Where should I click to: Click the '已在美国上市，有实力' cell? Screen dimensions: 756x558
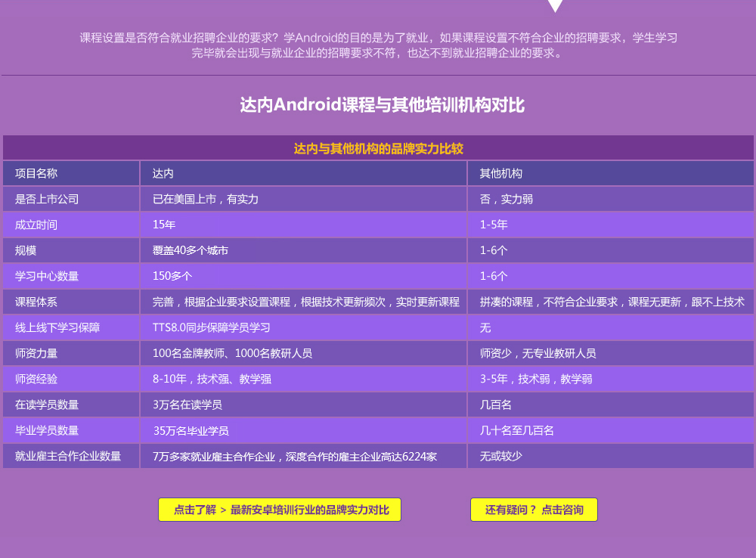click(206, 199)
